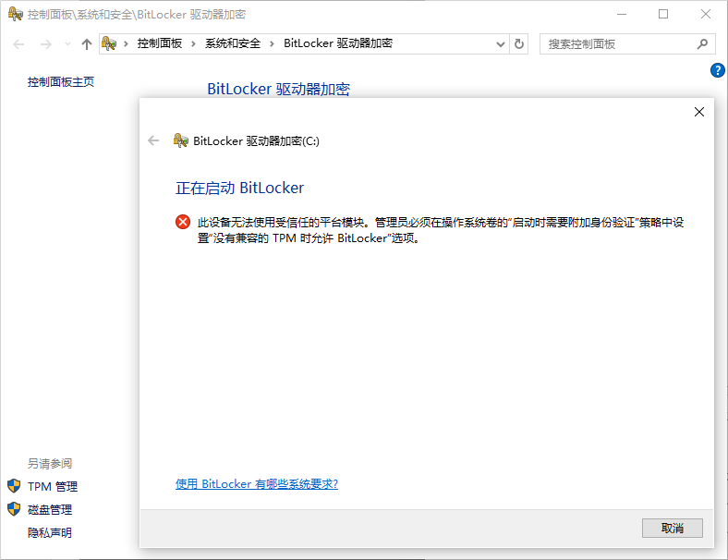The height and width of the screenshot is (560, 728).
Task: Expand chevron before 控制面板 breadcrumb
Action: click(126, 44)
